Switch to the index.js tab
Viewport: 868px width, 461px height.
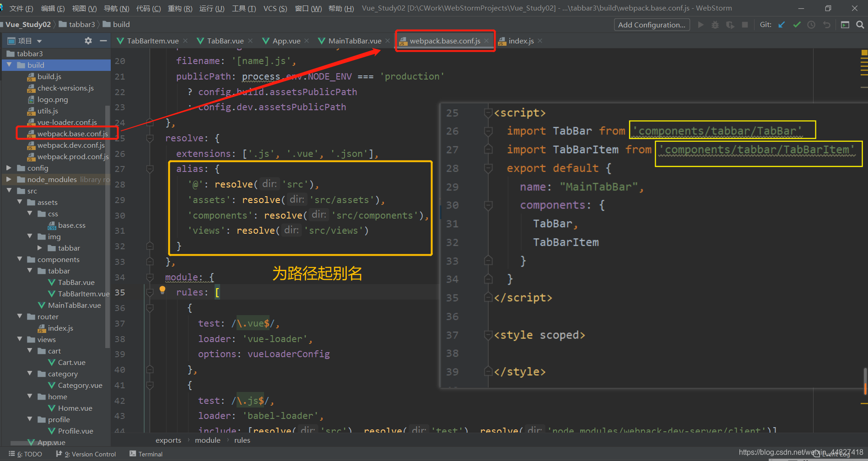(521, 41)
